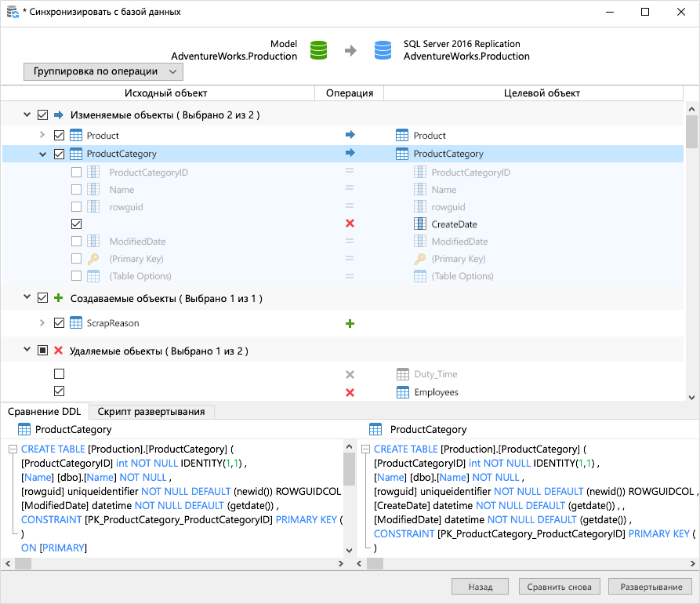Collapse the altered objects group

[27, 115]
